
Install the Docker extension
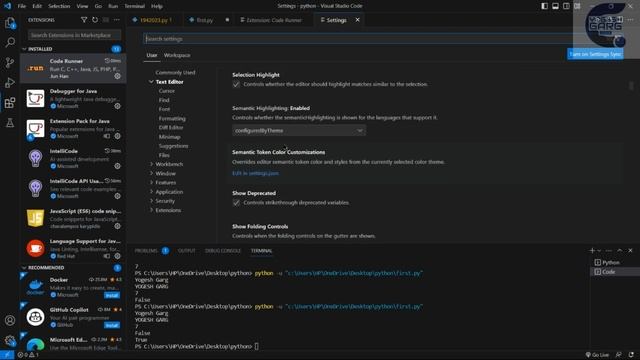[x=111, y=295]
